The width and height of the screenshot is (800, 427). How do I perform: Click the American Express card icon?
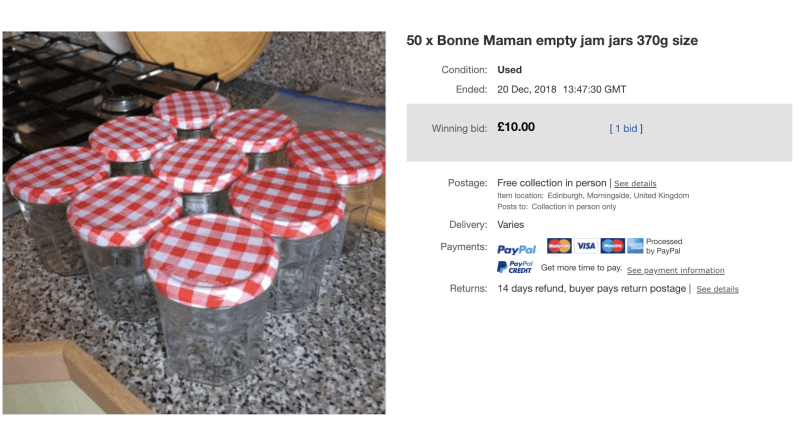point(635,246)
